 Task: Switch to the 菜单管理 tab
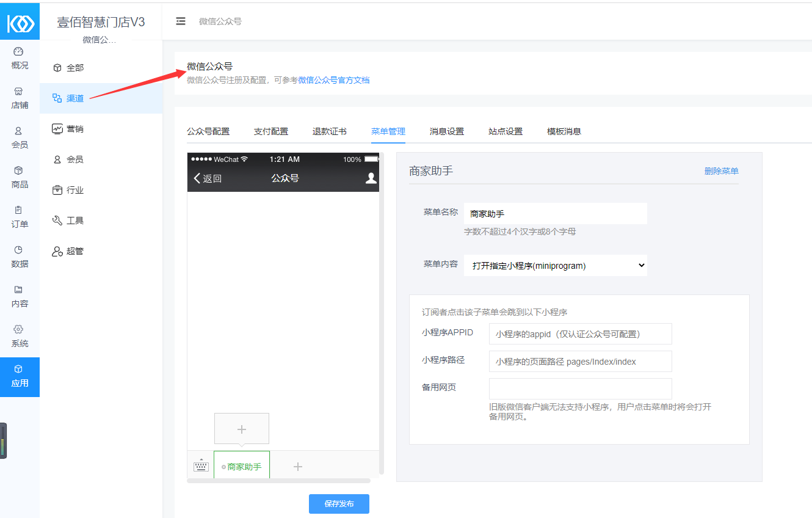tap(388, 131)
